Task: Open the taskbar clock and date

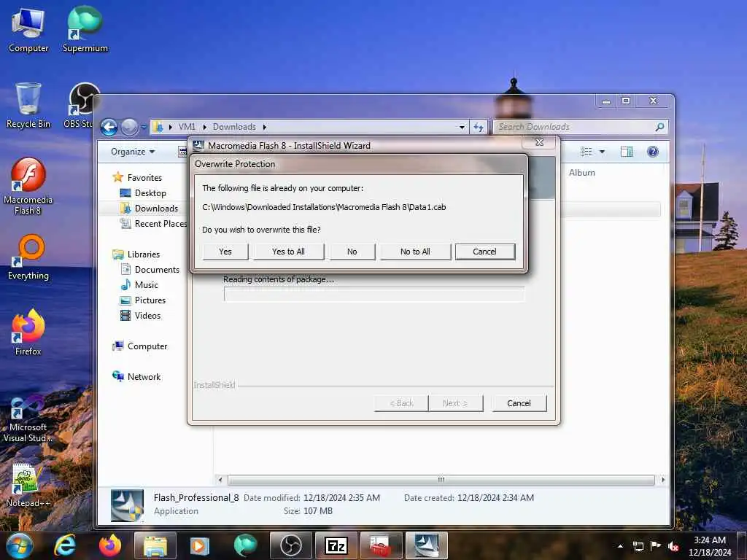Action: [x=709, y=546]
